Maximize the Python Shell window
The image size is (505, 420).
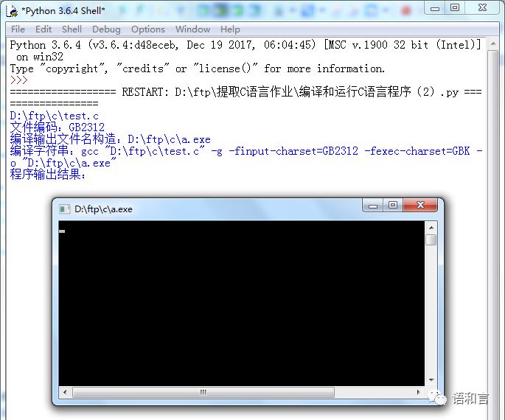click(x=455, y=8)
